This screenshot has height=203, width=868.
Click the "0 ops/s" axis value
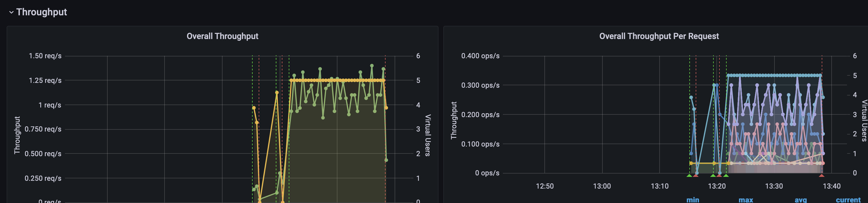487,173
